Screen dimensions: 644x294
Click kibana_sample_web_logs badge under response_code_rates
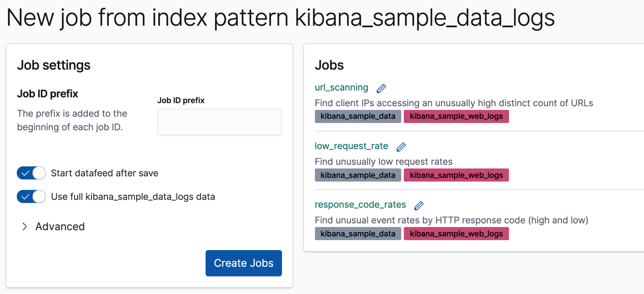point(456,233)
